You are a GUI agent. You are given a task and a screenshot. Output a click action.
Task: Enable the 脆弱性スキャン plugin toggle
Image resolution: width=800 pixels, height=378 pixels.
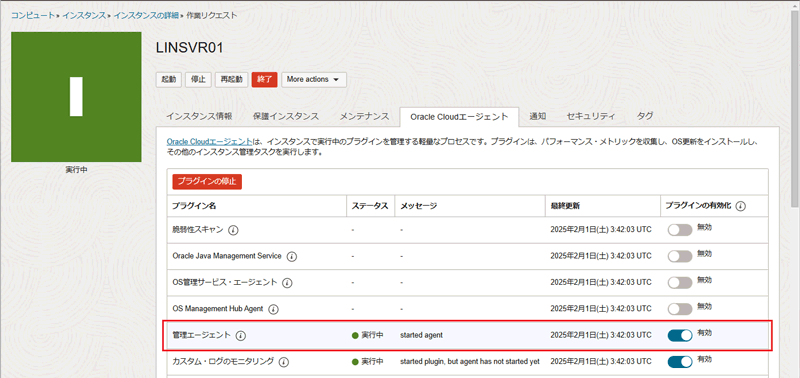tap(680, 230)
